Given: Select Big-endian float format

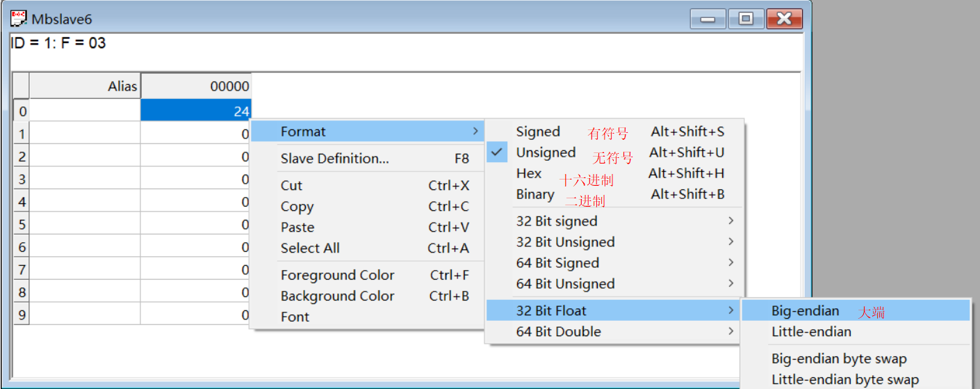Looking at the screenshot, I should (x=806, y=311).
